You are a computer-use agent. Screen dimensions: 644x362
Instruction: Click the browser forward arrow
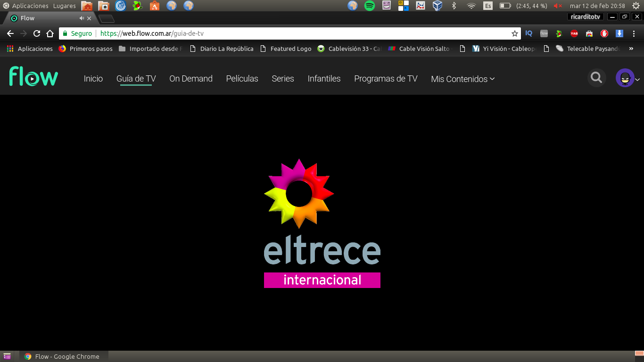[x=24, y=33]
